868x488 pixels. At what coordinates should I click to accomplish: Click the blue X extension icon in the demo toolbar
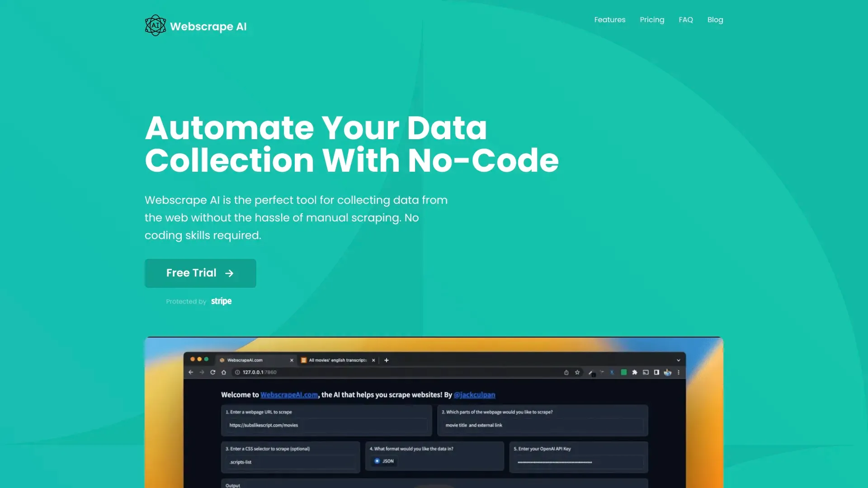612,372
